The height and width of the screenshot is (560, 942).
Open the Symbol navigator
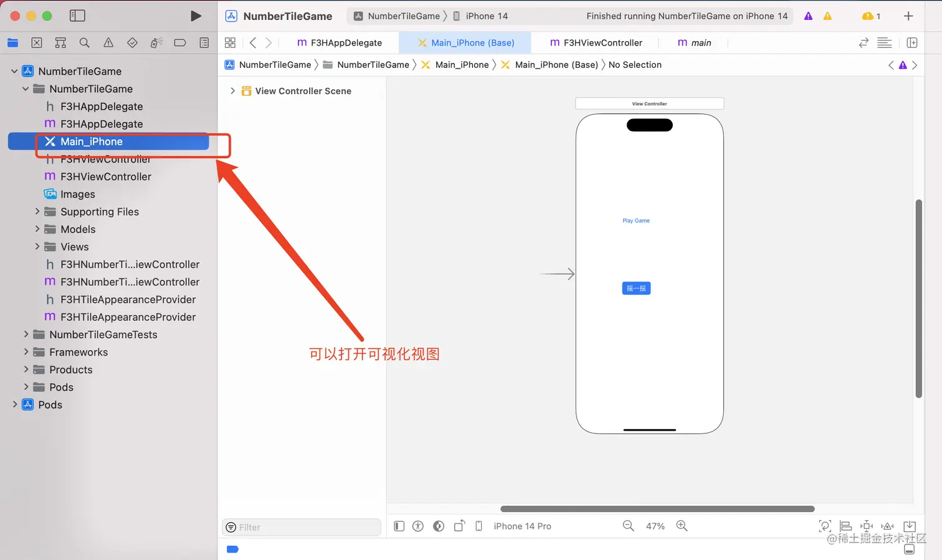click(x=60, y=42)
